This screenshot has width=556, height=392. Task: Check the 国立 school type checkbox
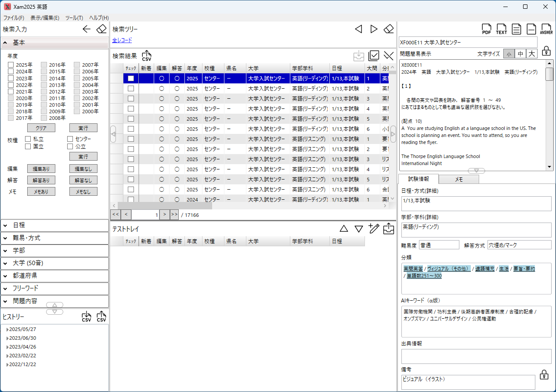[x=28, y=147]
